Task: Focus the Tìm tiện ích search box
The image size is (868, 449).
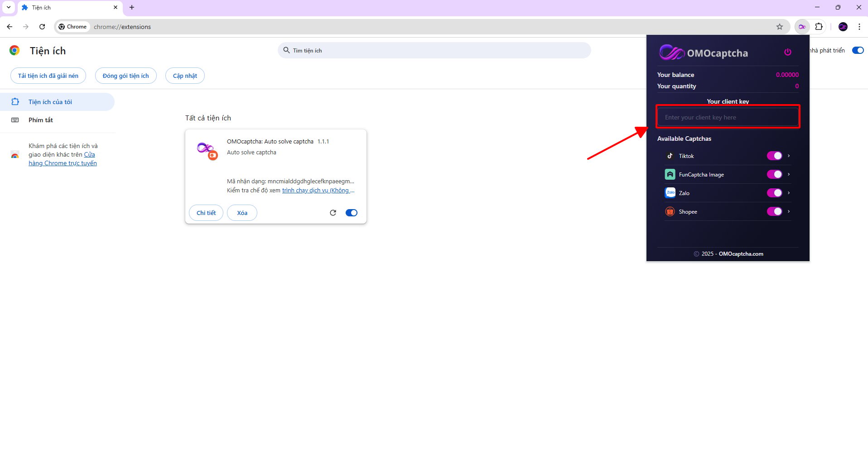Action: (434, 50)
